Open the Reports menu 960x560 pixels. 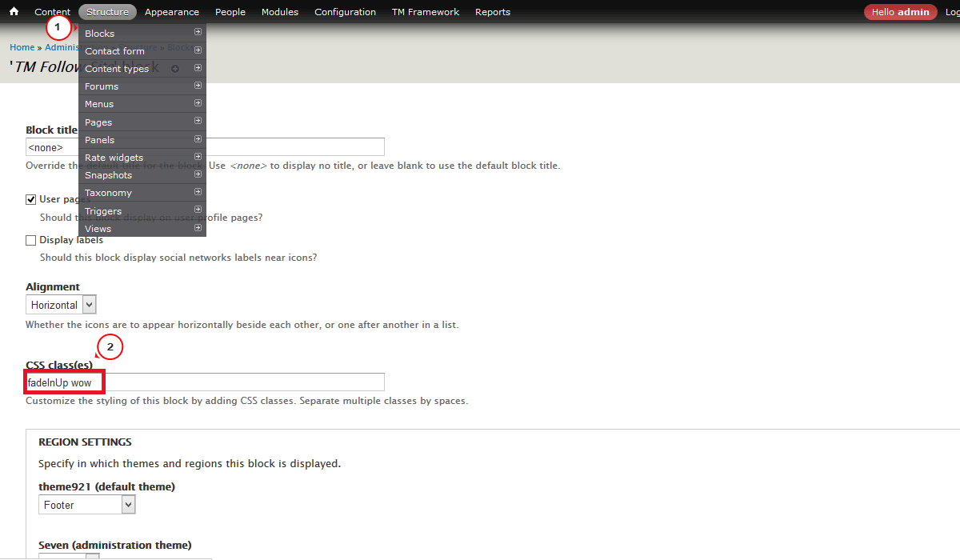[493, 12]
